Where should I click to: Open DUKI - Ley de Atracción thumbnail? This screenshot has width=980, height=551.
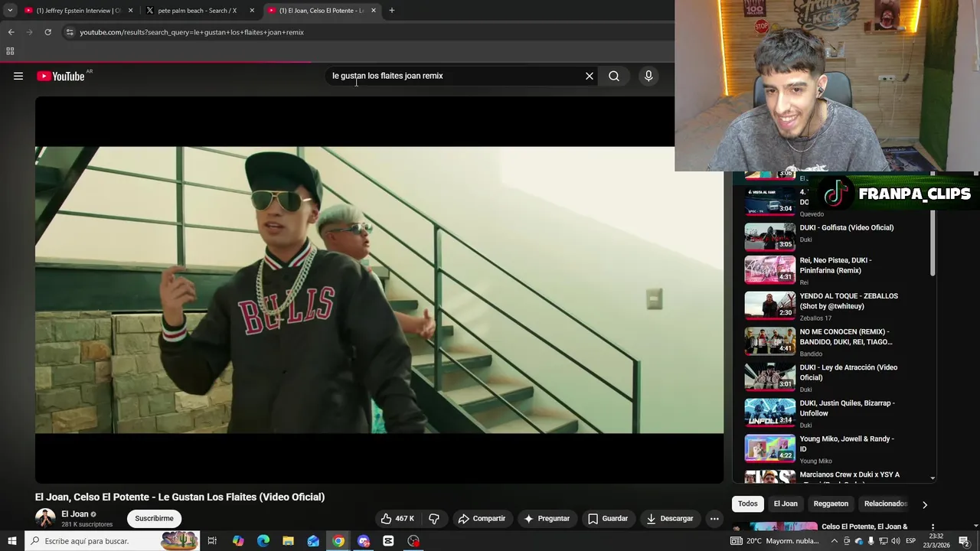[770, 377]
